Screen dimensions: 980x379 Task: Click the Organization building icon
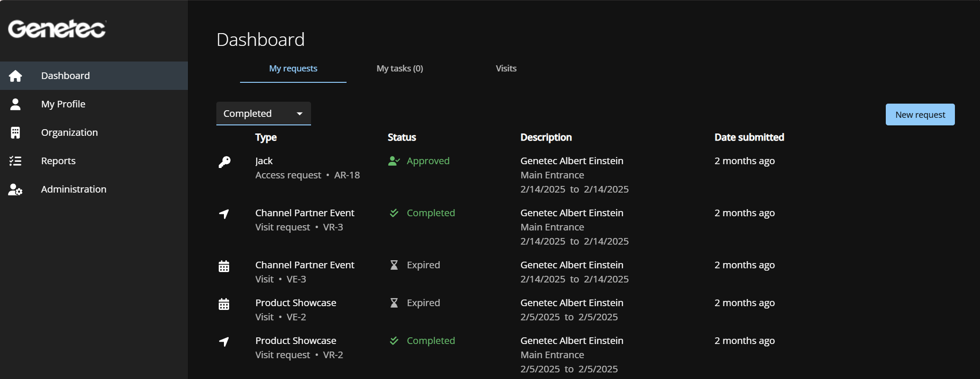pyautogui.click(x=15, y=133)
